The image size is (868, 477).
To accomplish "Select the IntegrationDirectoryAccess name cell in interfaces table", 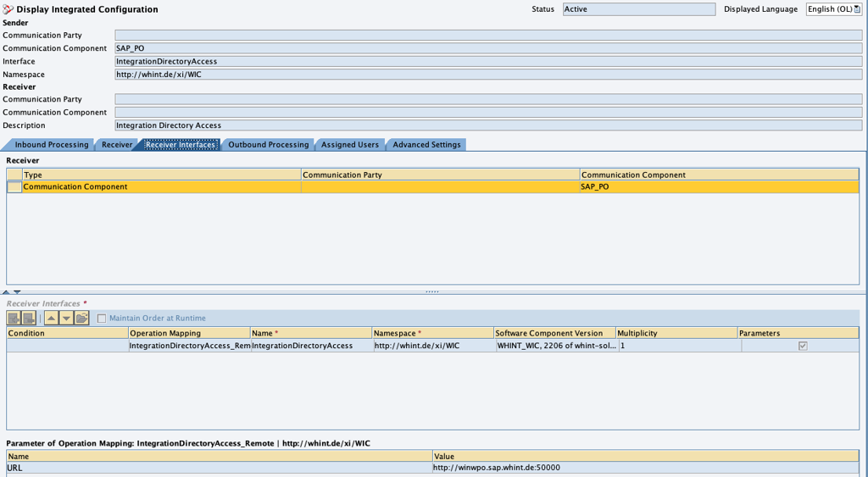I will (311, 346).
